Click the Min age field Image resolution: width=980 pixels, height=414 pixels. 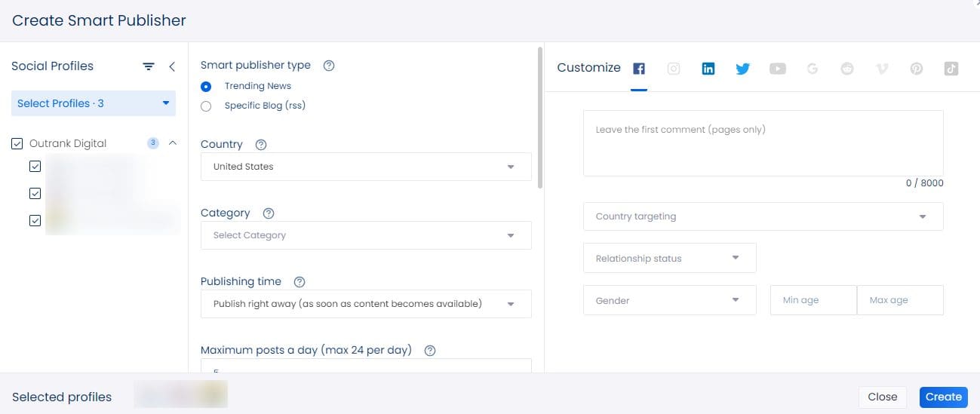pos(813,300)
